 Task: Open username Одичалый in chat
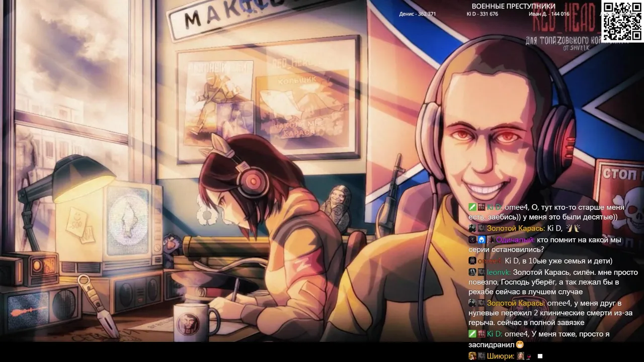pyautogui.click(x=516, y=240)
